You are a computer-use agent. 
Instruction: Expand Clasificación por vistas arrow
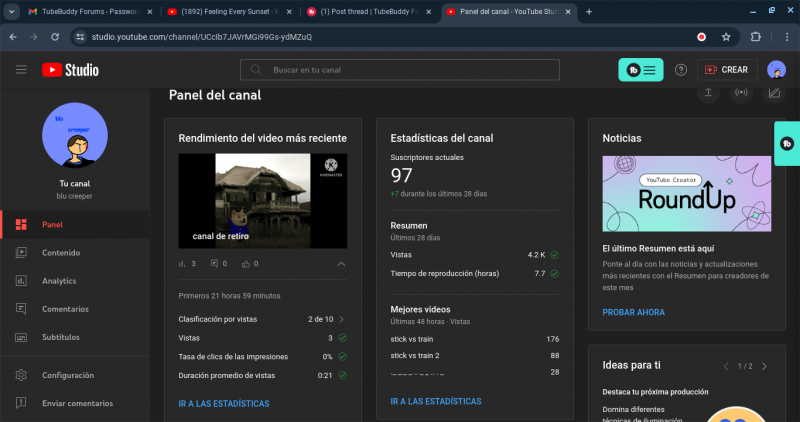[342, 319]
